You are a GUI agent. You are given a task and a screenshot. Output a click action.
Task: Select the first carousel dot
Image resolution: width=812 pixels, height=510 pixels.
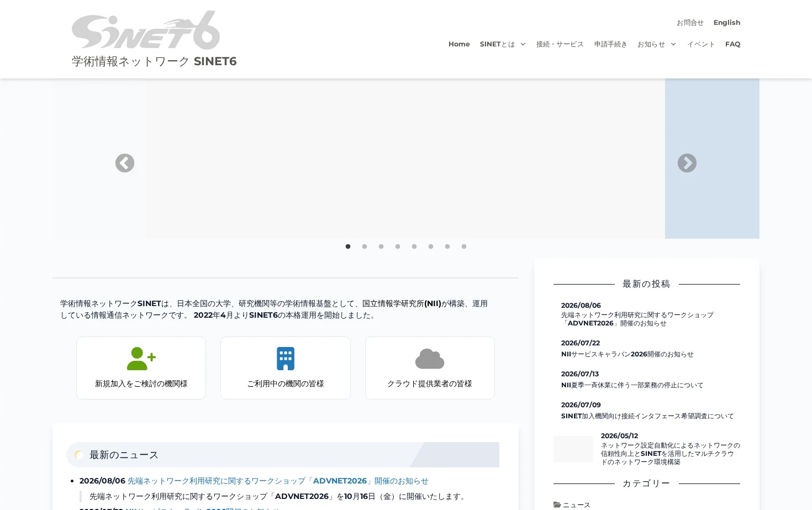coord(348,246)
